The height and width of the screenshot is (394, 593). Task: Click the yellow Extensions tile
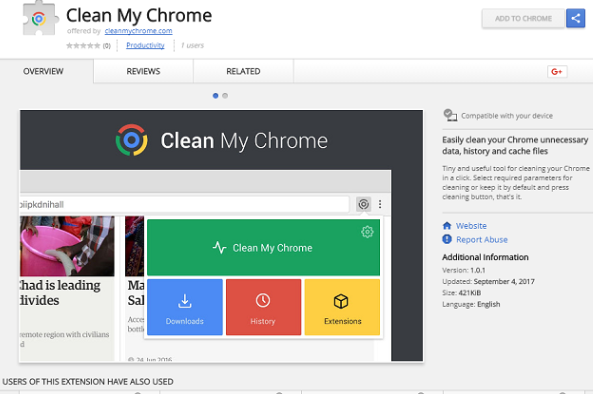click(x=342, y=307)
